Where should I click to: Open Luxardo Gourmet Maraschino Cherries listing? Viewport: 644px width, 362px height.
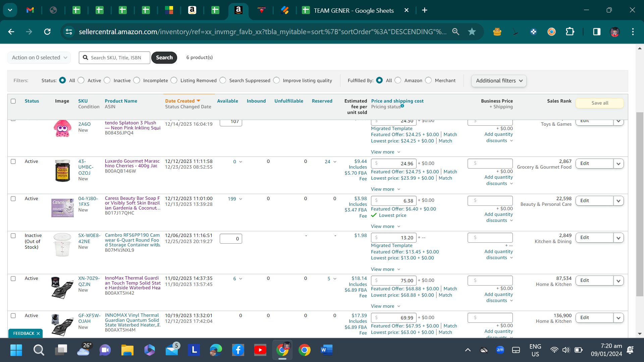click(x=132, y=164)
